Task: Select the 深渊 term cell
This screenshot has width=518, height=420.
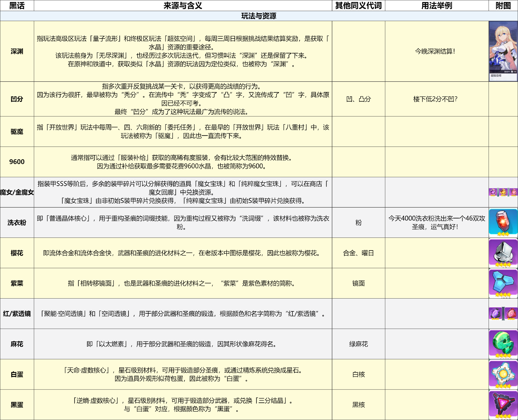Action: [x=17, y=51]
